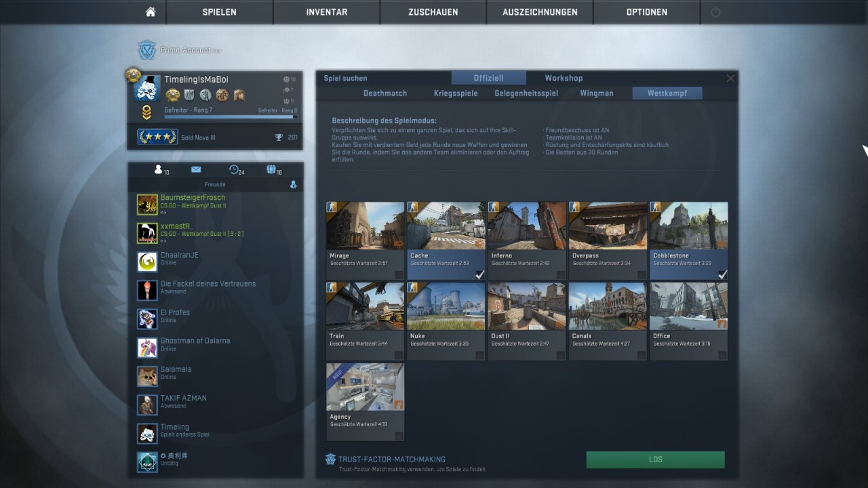This screenshot has height=488, width=868.
Task: Switch to the Workshop tab
Action: 564,78
